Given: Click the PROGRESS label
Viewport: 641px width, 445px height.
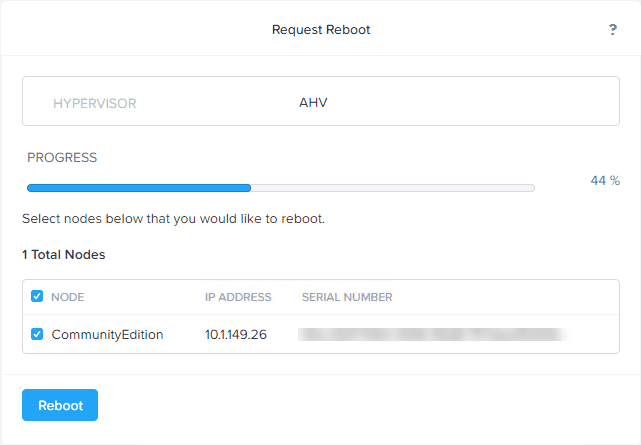Looking at the screenshot, I should [62, 158].
